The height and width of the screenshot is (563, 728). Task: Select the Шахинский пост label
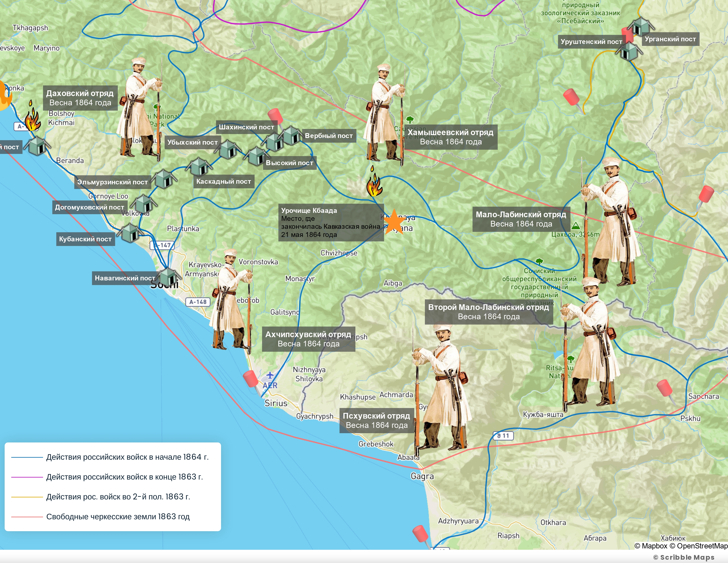pyautogui.click(x=246, y=127)
